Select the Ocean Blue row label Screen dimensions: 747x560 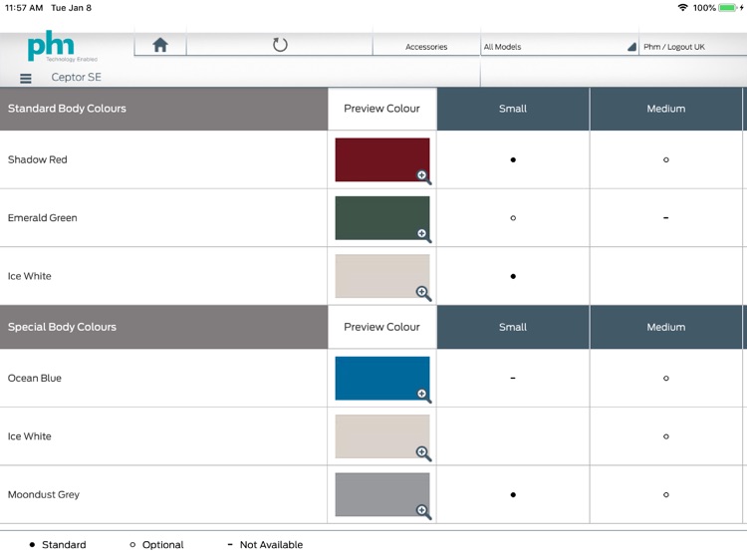[x=34, y=378]
